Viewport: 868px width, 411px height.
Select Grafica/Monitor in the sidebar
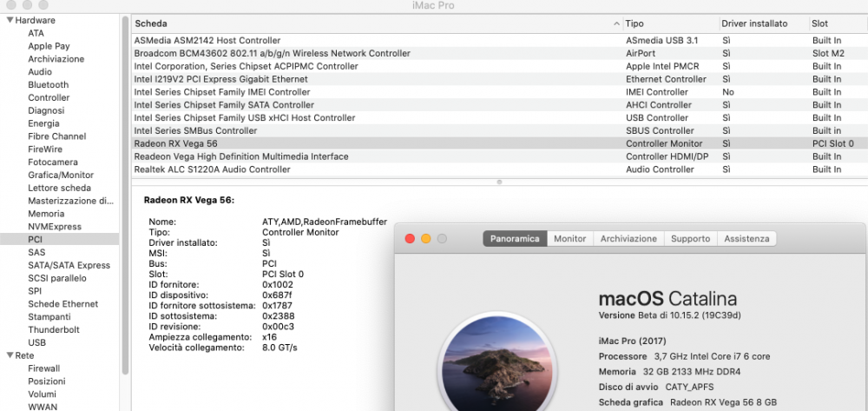click(x=61, y=175)
